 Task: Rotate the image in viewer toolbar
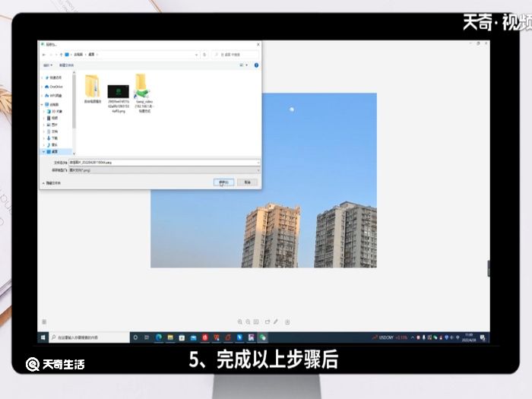pyautogui.click(x=268, y=321)
